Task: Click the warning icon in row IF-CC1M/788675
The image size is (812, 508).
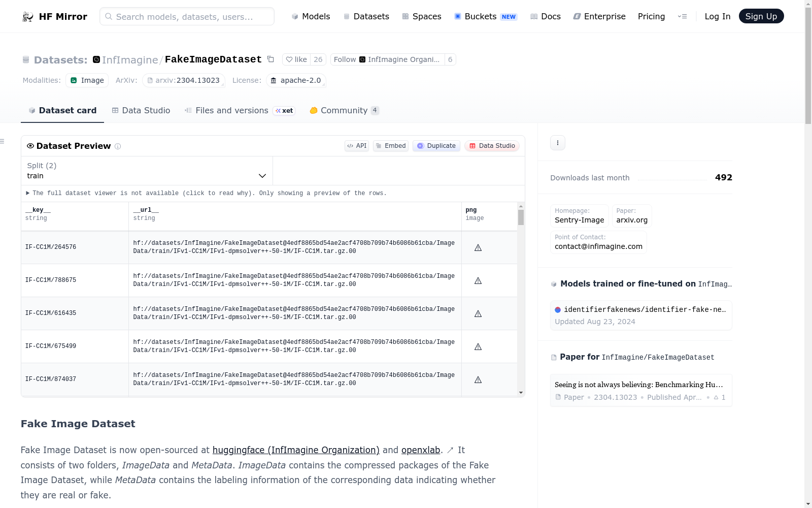Action: tap(478, 281)
